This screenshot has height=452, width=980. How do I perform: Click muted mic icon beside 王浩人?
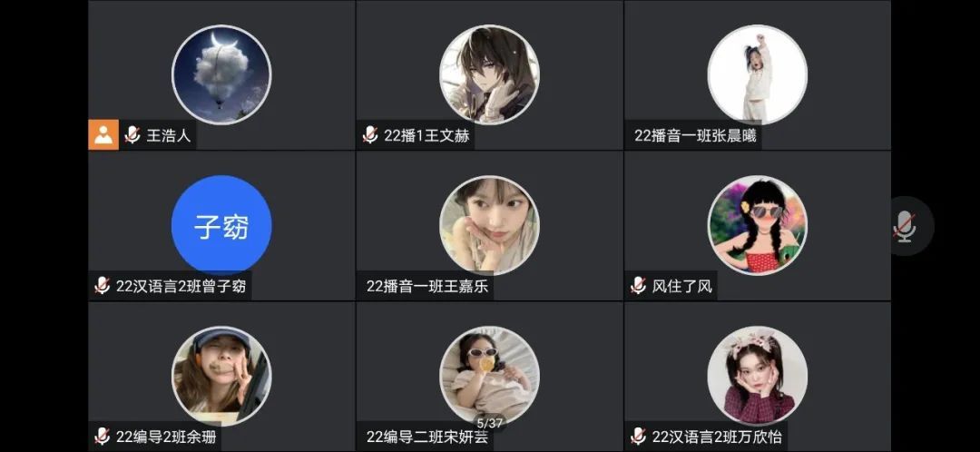(x=132, y=135)
